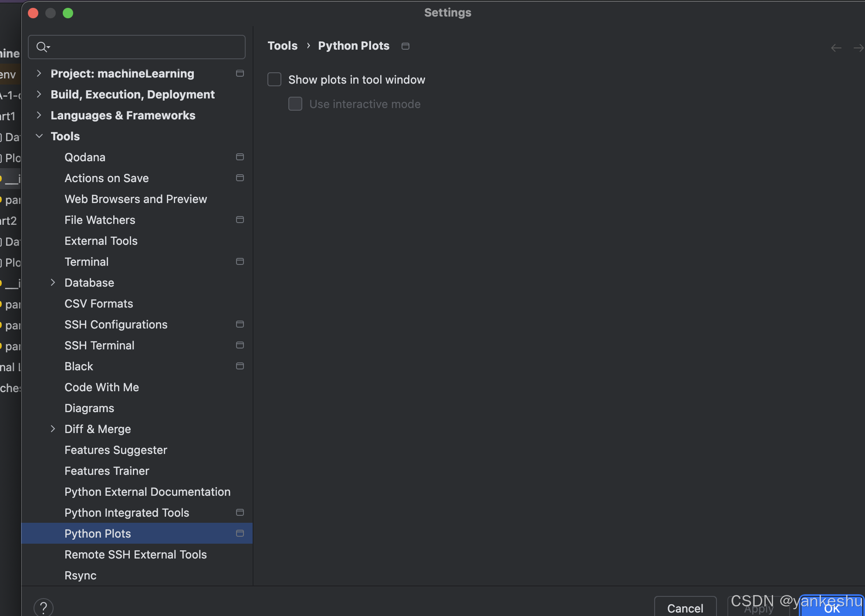Click Tools in the breadcrumb path

tap(282, 45)
